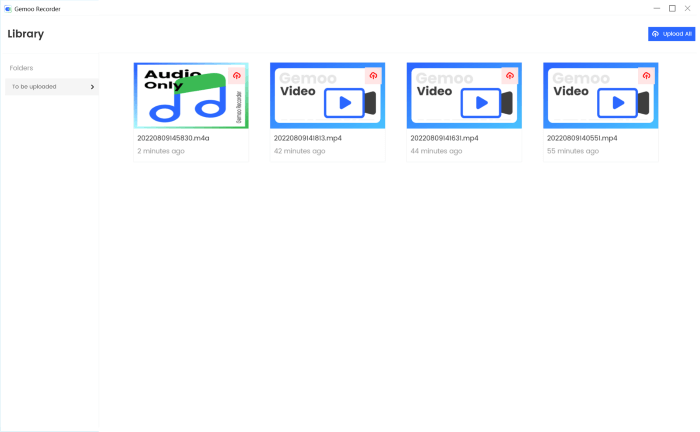
Task: Click the 42 minutes ago timestamp
Action: click(x=300, y=151)
